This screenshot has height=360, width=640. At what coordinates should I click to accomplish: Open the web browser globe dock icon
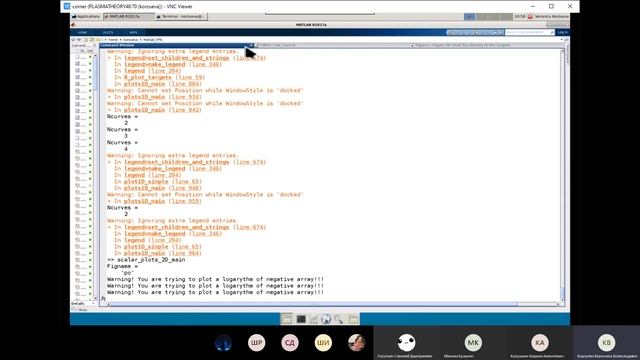(326, 319)
